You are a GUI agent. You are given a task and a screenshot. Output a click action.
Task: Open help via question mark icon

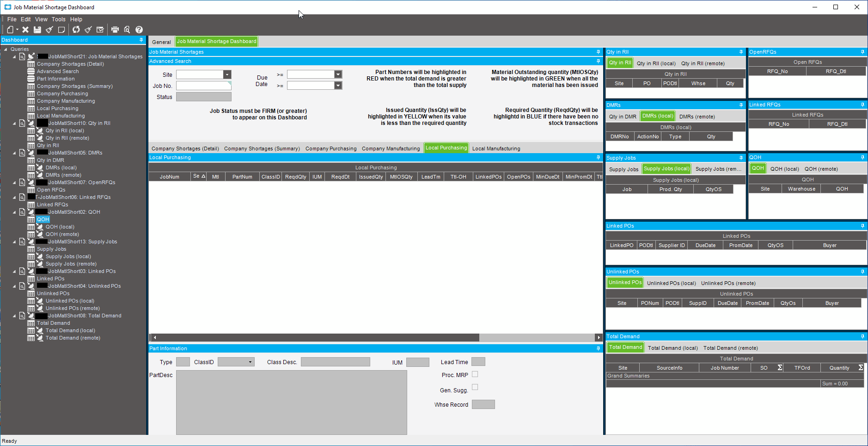click(139, 30)
